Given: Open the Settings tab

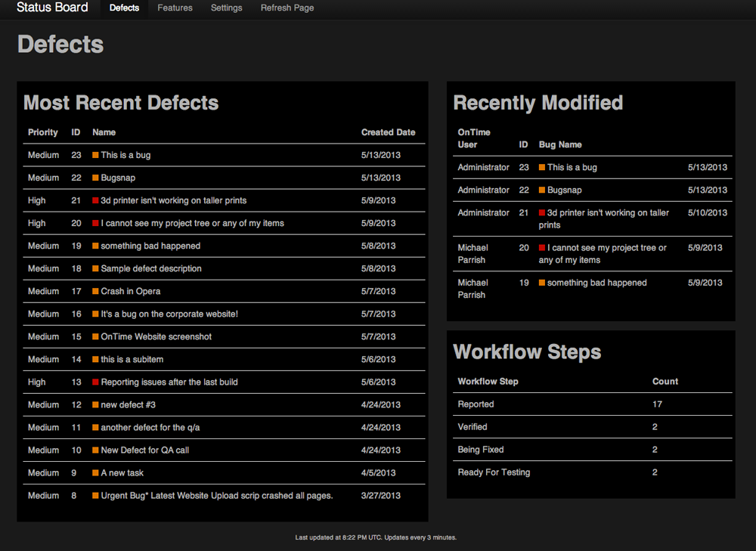Looking at the screenshot, I should (x=227, y=8).
